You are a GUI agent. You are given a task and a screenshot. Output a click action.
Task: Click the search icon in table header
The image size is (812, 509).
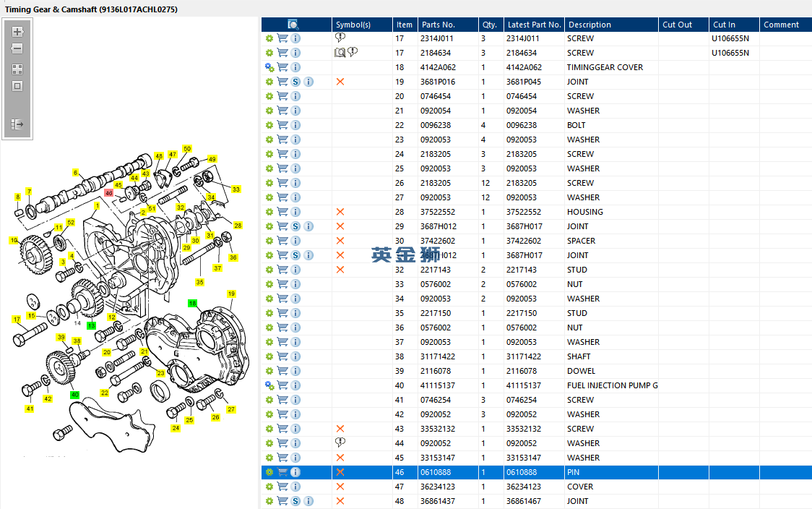click(x=293, y=25)
